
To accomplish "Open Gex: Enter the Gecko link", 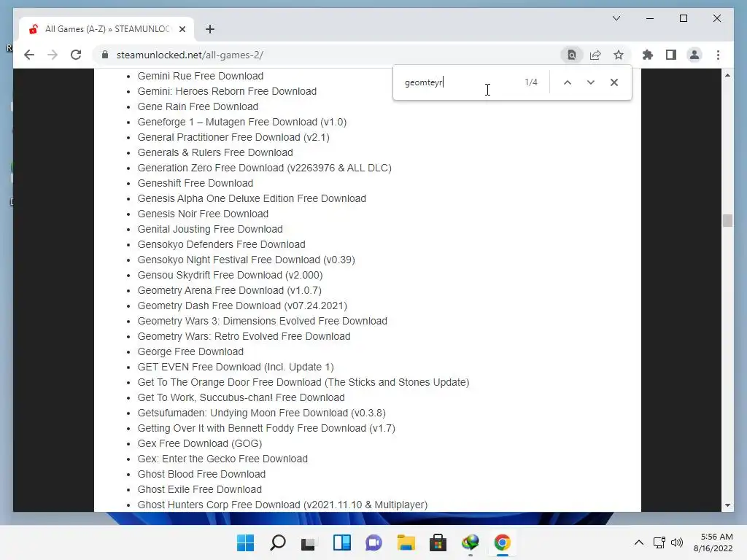I will (x=222, y=459).
